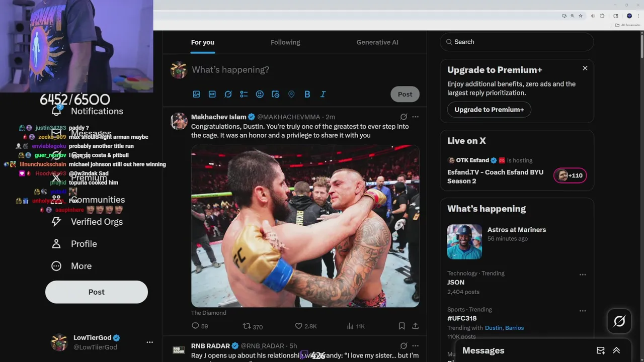Share the Makhachev Islam post
Image resolution: width=644 pixels, height=362 pixels.
[415, 326]
